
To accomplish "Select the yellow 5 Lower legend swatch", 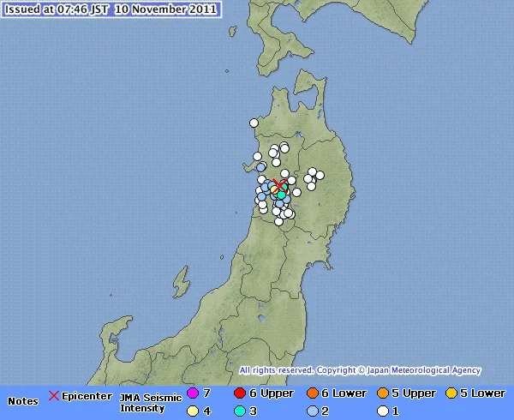I will pyautogui.click(x=451, y=393).
